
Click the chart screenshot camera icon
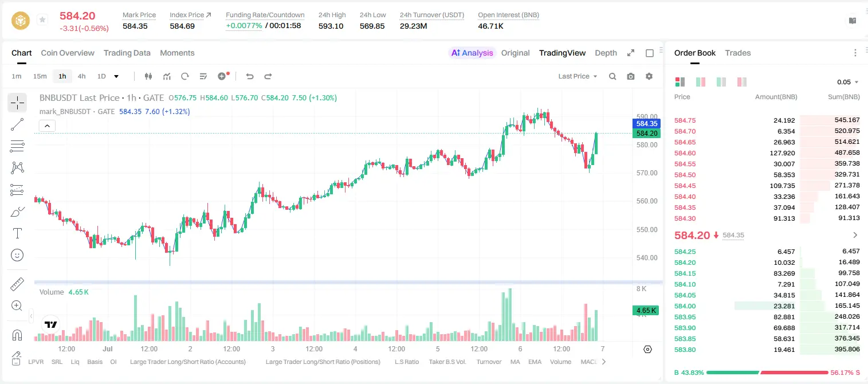click(631, 76)
